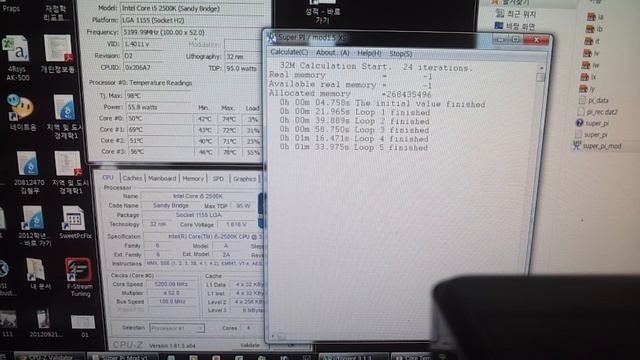Click the Bus Speed value in CPU-Z

[x=172, y=301]
